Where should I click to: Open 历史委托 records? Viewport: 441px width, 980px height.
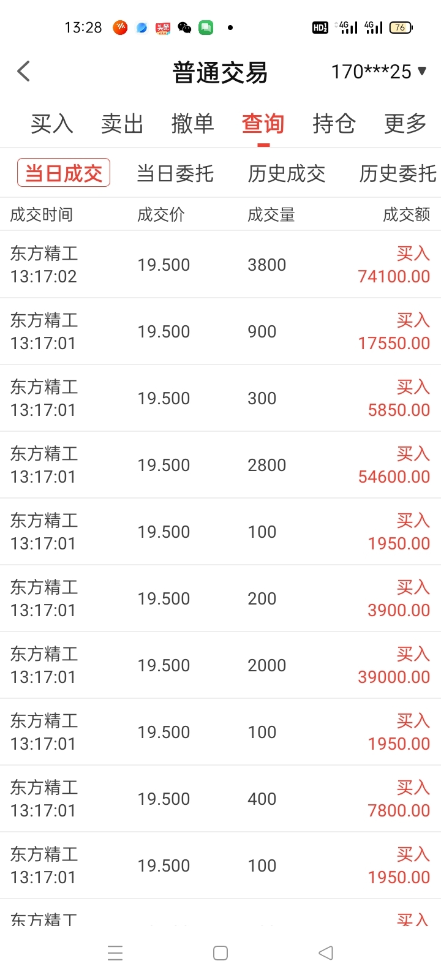click(x=398, y=174)
